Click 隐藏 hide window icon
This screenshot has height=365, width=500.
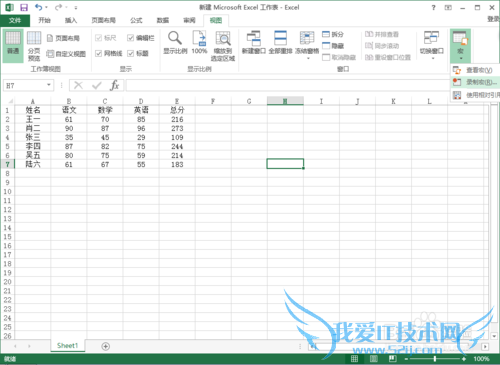[x=333, y=46]
